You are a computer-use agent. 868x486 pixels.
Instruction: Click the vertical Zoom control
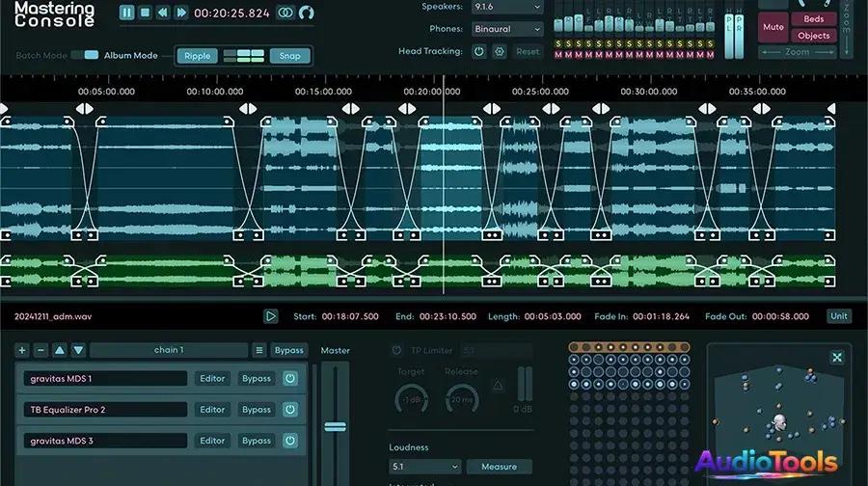(x=847, y=28)
